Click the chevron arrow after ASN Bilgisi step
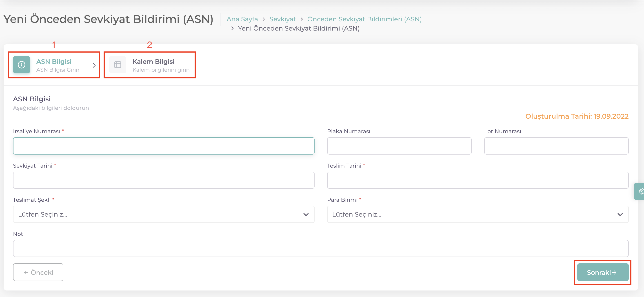The height and width of the screenshot is (297, 644). click(x=94, y=65)
